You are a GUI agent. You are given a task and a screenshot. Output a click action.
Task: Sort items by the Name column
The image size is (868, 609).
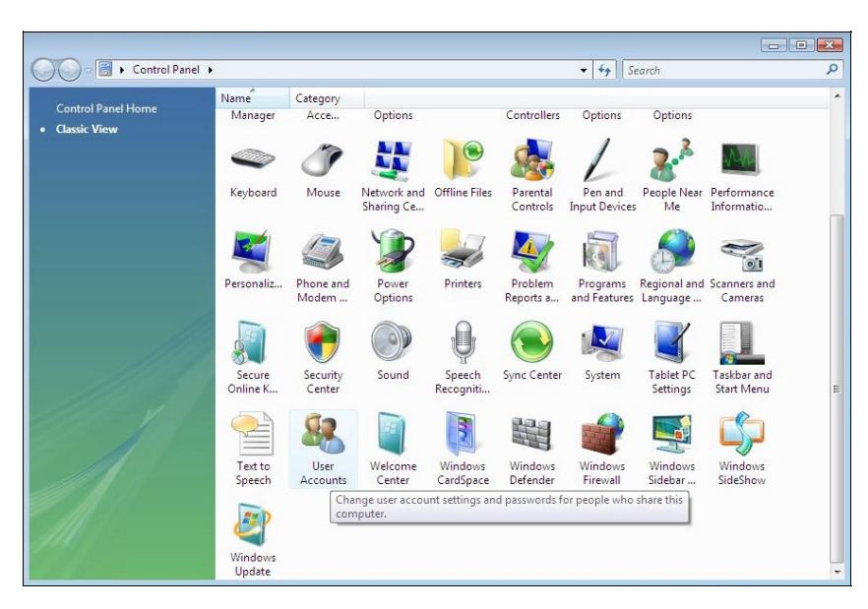252,98
